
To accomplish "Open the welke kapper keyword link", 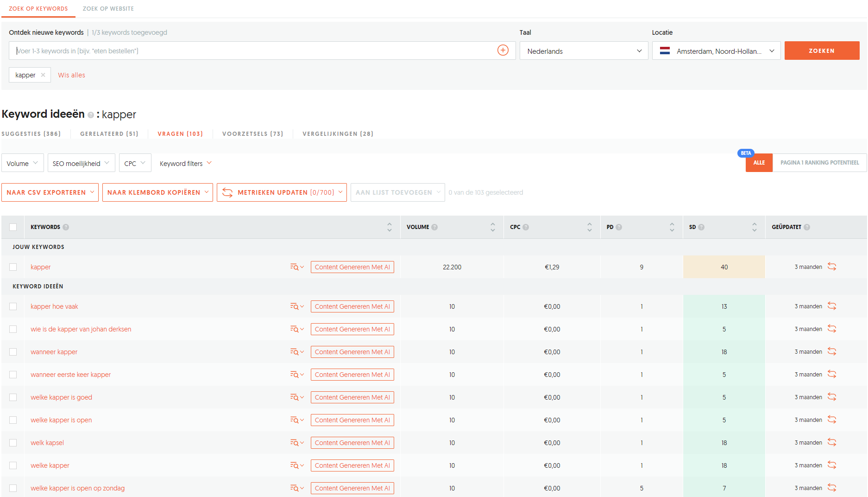I will [50, 465].
